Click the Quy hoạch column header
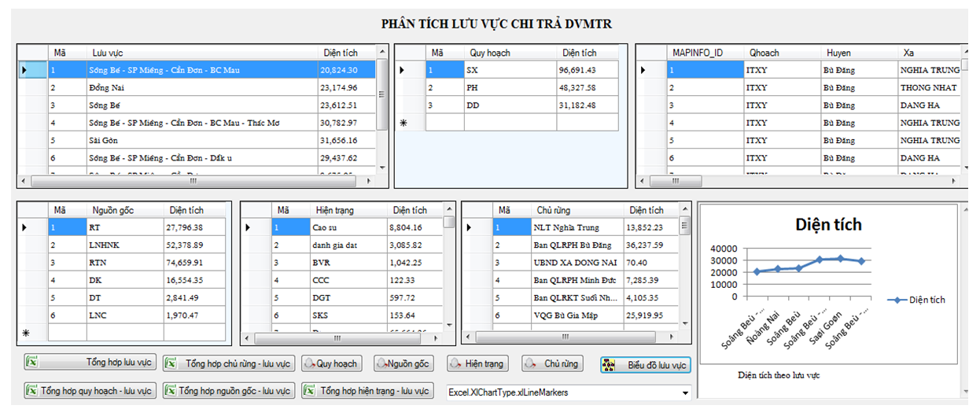This screenshot has height=409, width=980. pos(510,53)
